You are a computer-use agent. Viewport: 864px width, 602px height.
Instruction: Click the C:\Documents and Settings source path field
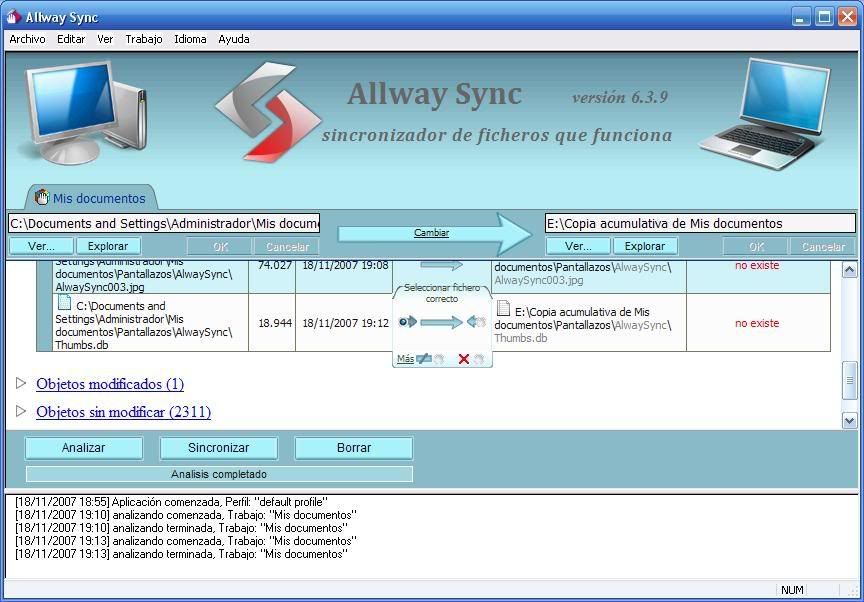[x=164, y=224]
